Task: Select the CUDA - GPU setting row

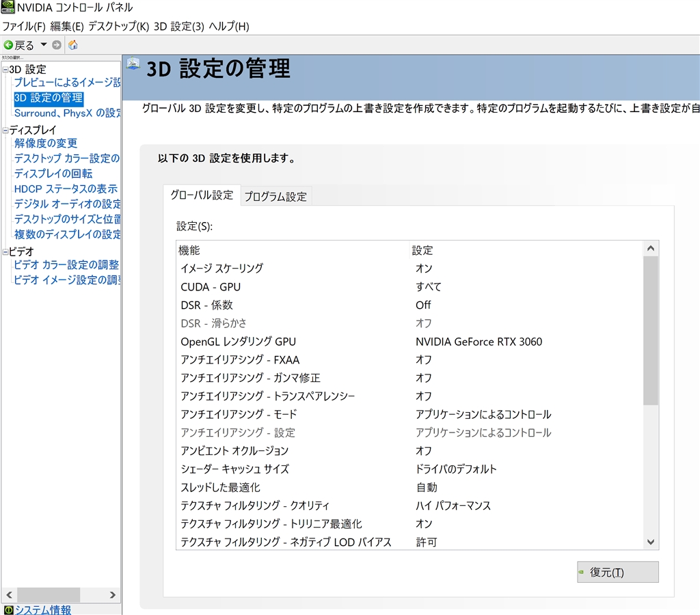Action: (x=409, y=286)
